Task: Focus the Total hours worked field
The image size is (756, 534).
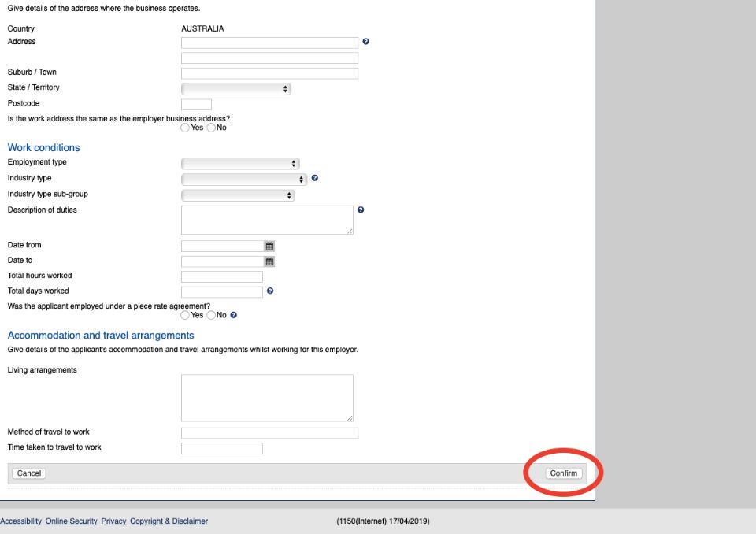Action: pos(222,277)
